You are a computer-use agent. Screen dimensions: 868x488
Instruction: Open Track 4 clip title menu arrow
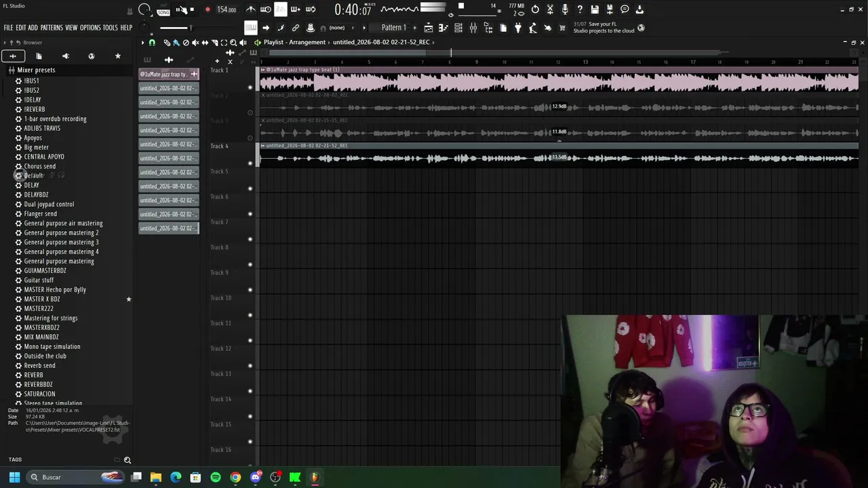(x=263, y=146)
